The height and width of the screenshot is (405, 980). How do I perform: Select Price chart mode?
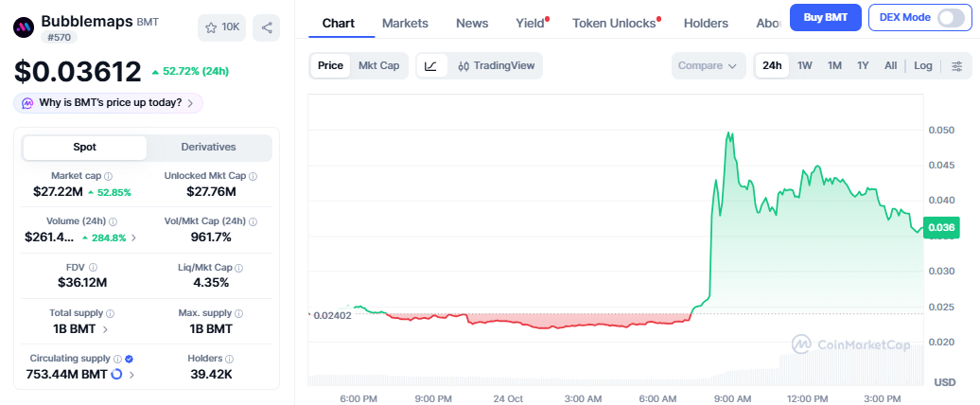coord(330,65)
